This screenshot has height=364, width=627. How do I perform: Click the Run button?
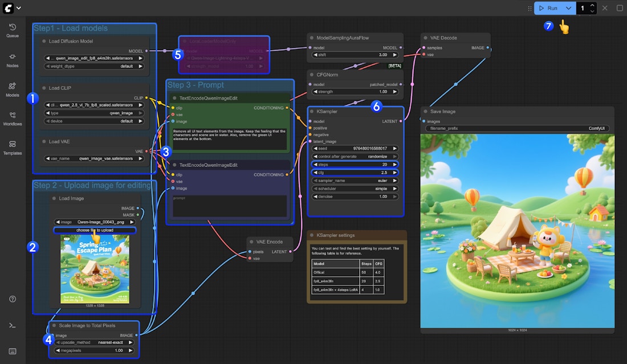[x=549, y=8]
